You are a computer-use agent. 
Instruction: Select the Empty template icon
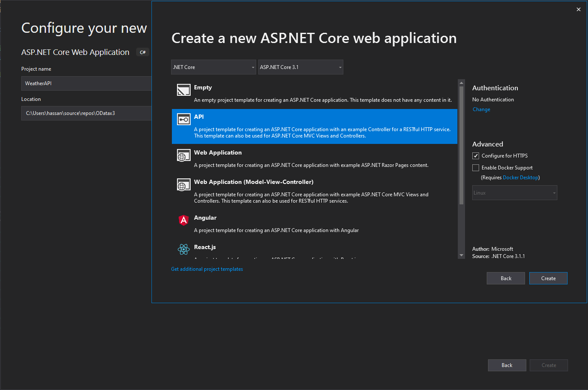183,90
